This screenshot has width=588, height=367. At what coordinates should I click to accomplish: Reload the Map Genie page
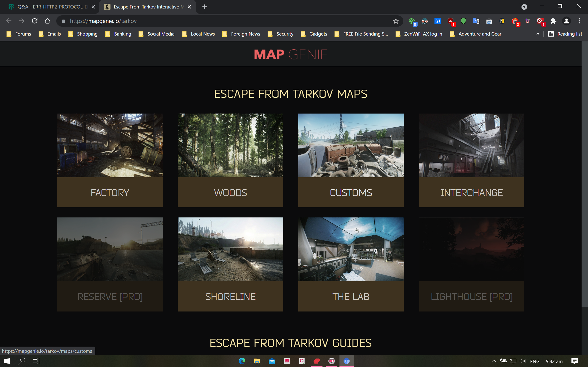(x=34, y=21)
